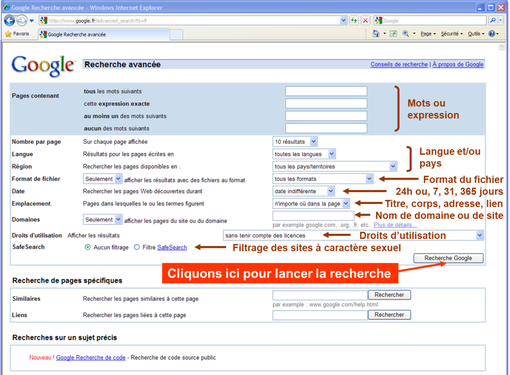510x375 pixels.
Task: Open the 'tous les formats' dropdown
Action: pyautogui.click(x=322, y=179)
